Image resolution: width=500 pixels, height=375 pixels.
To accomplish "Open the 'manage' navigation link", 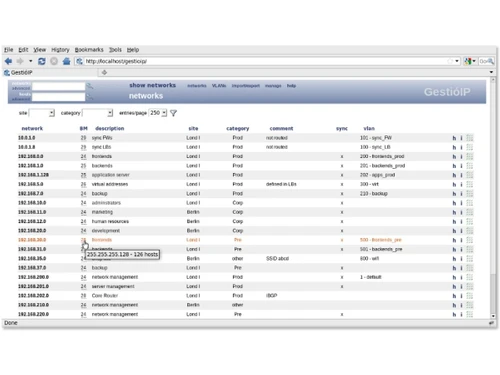I will 273,86.
